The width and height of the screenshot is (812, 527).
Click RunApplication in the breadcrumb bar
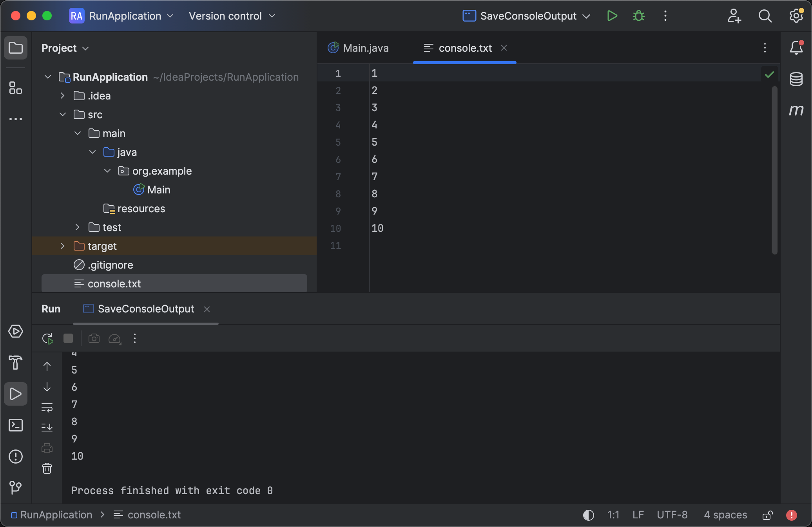56,515
